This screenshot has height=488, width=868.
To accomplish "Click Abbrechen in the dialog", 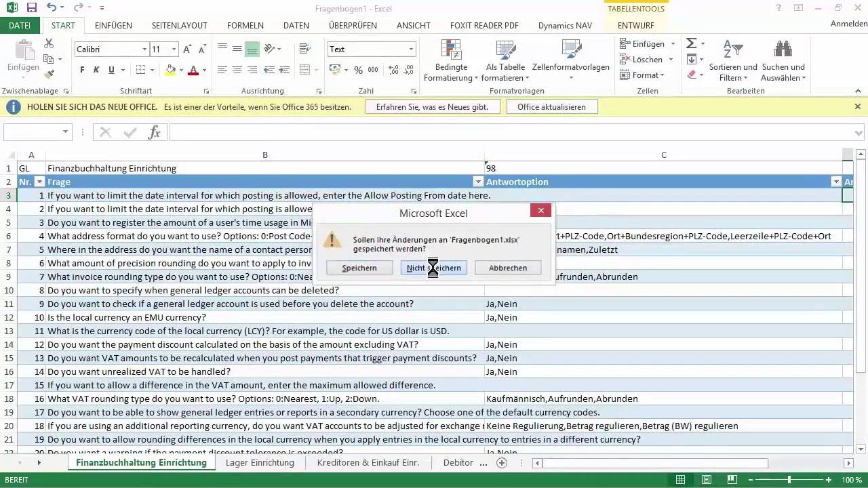I will pyautogui.click(x=508, y=268).
